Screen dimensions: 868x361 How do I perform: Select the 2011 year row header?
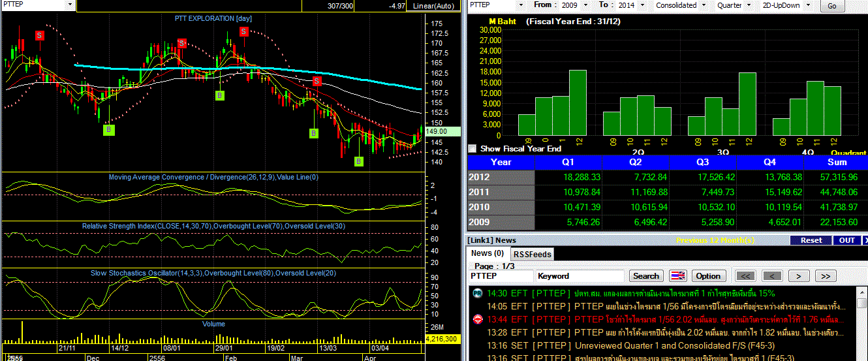coord(501,193)
